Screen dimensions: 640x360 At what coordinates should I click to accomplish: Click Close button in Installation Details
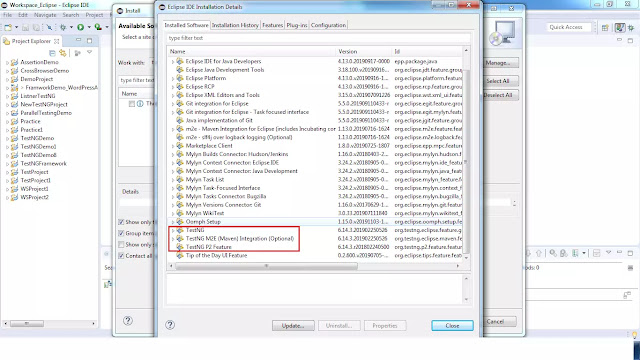pyautogui.click(x=452, y=326)
